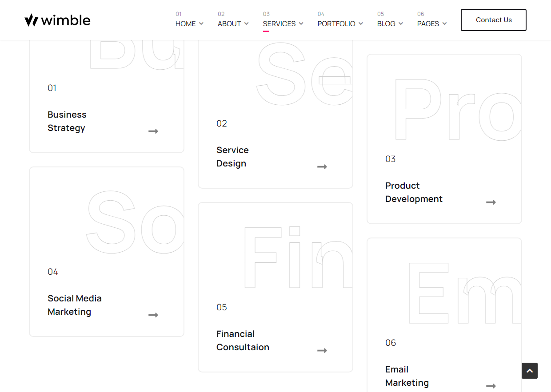Open the BLOG menu item
The width and height of the screenshot is (551, 392).
point(386,24)
